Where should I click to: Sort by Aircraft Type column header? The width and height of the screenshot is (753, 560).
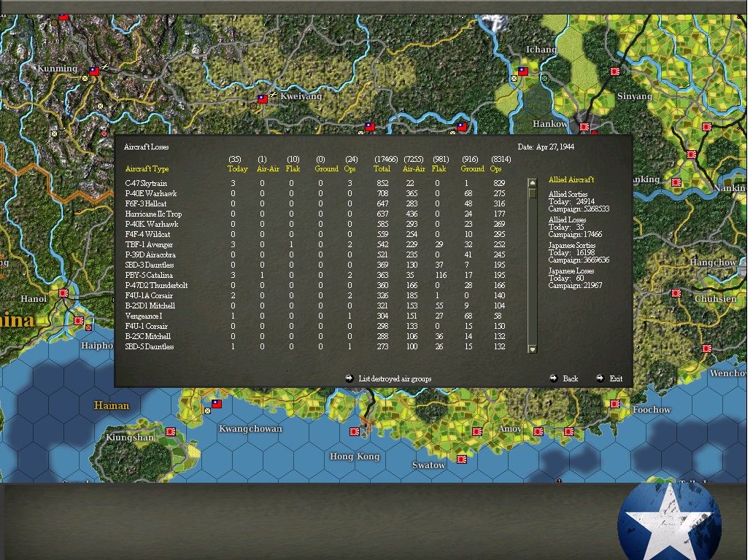coord(147,169)
